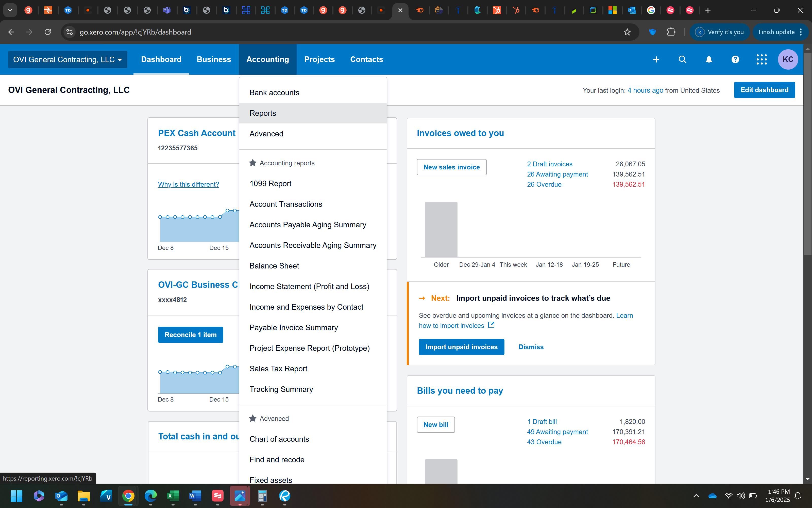Open the KC user avatar menu
The height and width of the screenshot is (508, 812).
(x=788, y=59)
